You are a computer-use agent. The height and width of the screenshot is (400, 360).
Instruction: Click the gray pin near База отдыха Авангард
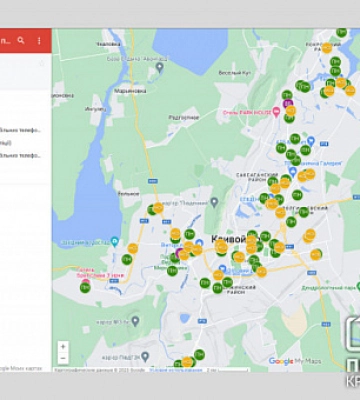pos(160,68)
